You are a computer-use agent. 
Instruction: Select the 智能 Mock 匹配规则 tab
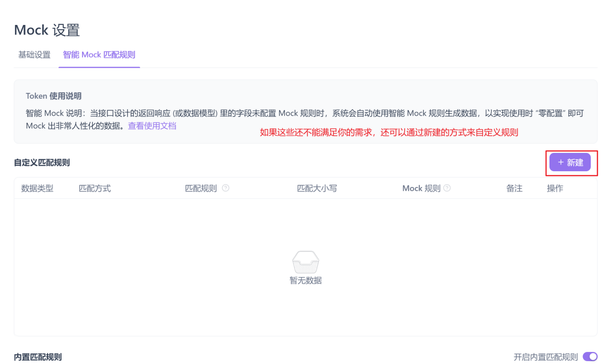point(99,55)
